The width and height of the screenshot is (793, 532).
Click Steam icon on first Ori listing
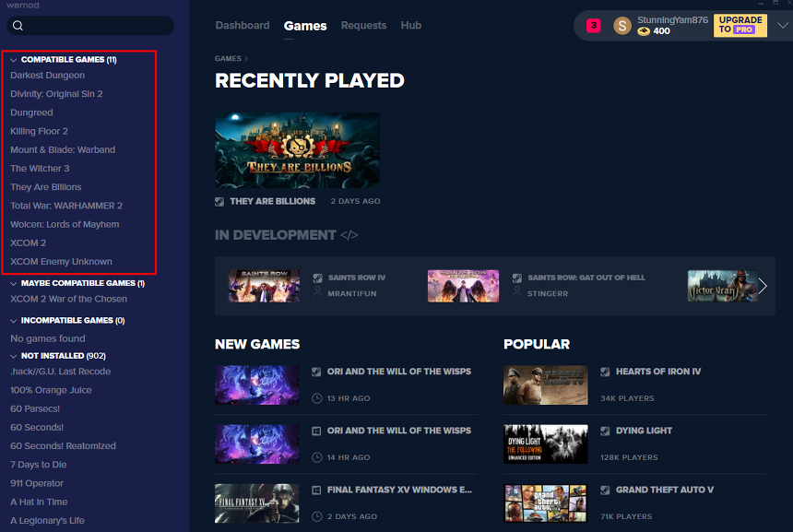click(316, 372)
